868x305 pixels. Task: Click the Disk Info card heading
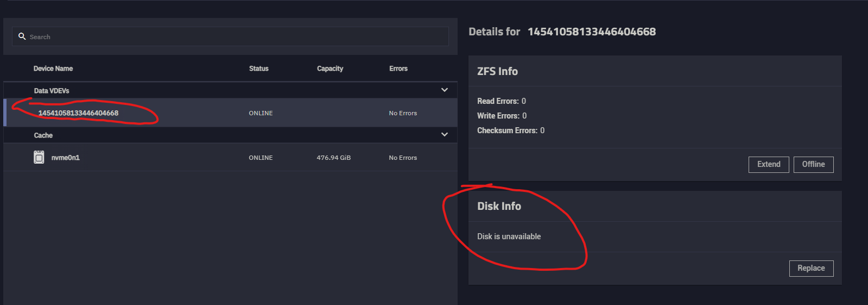point(499,206)
